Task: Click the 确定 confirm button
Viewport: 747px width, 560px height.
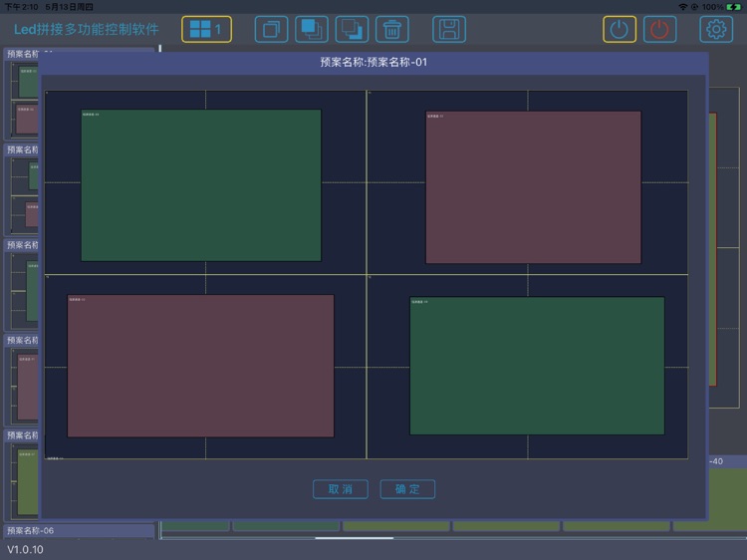Action: point(407,489)
